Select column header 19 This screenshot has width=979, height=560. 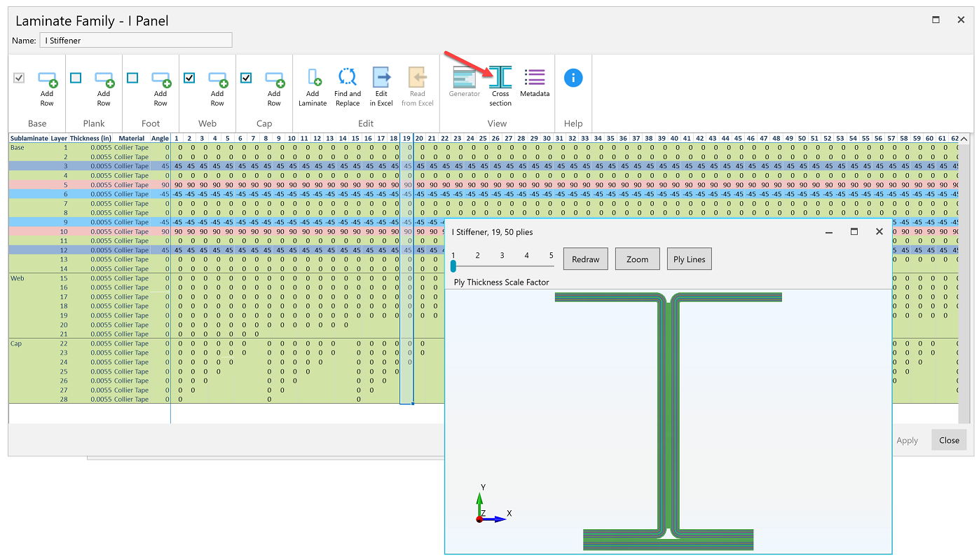point(406,138)
